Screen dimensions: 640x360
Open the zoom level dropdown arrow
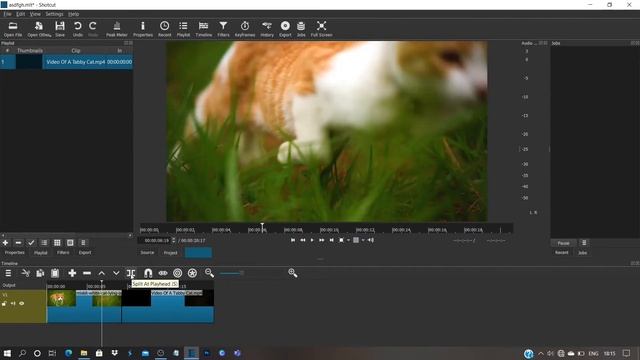click(x=348, y=240)
